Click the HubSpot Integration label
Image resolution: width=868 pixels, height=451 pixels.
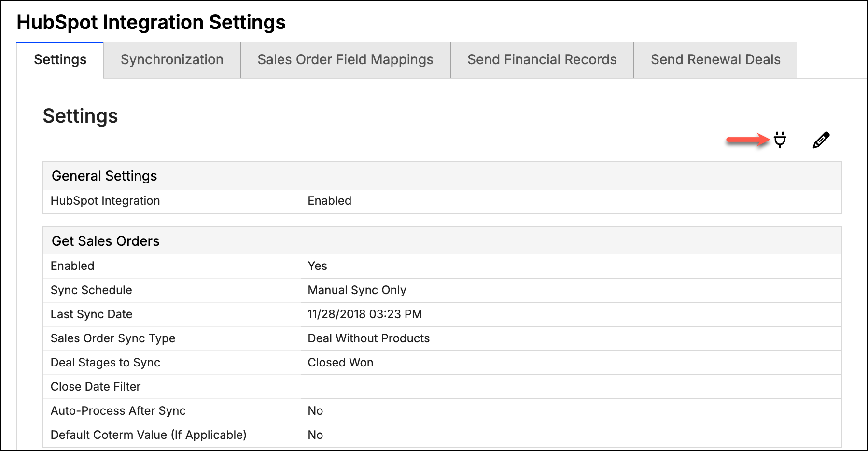105,201
